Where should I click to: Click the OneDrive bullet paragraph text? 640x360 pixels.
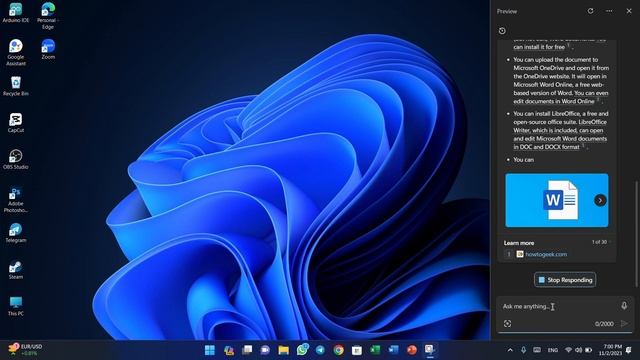(x=561, y=80)
